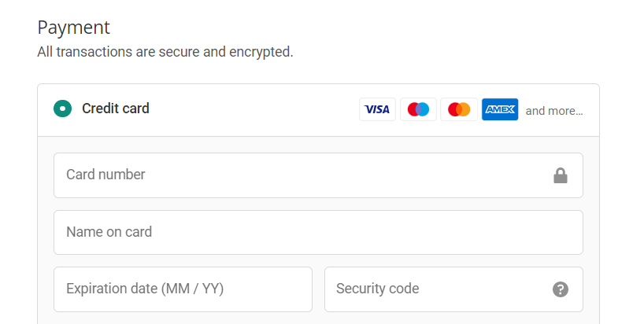
Task: Click the AMEX card logo
Action: [x=500, y=109]
